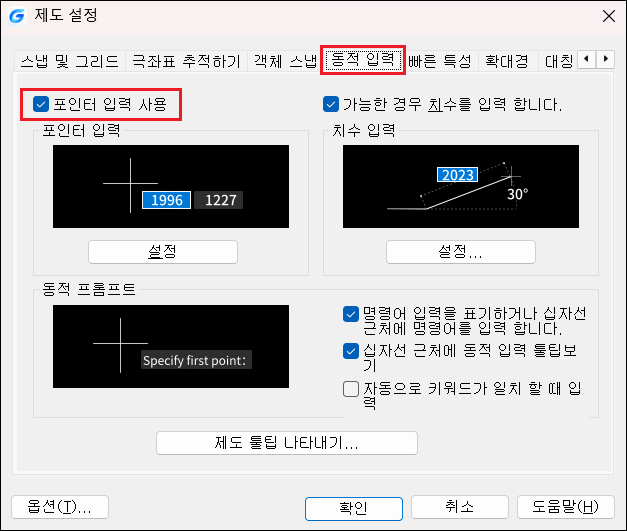The image size is (627, 531).
Task: Open the 빠른 특성 tab
Action: click(x=440, y=61)
